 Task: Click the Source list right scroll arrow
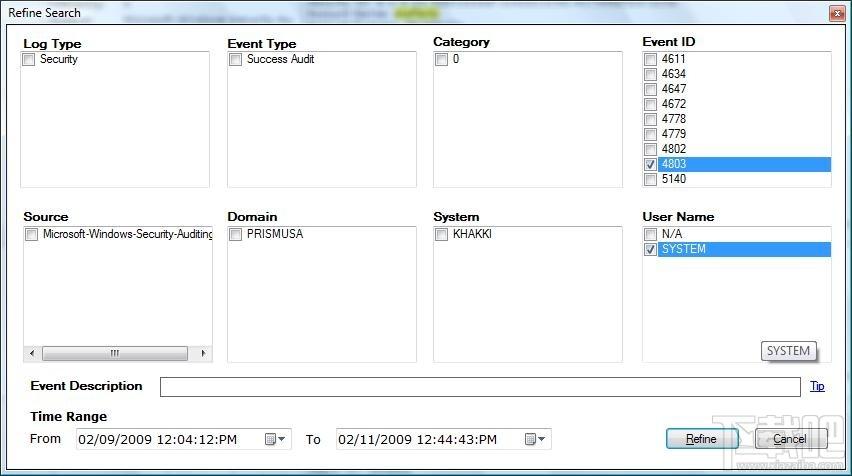point(203,353)
